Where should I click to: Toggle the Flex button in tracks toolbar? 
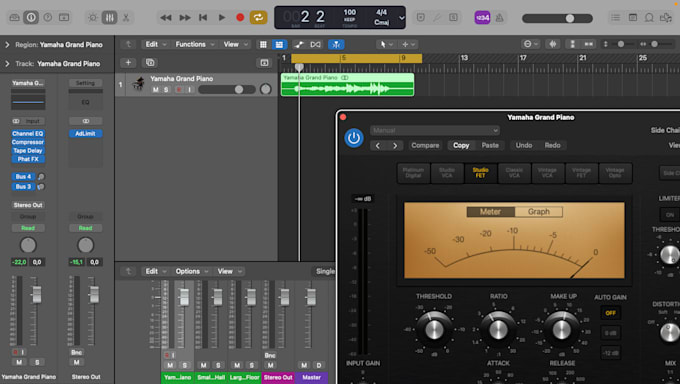tap(315, 45)
